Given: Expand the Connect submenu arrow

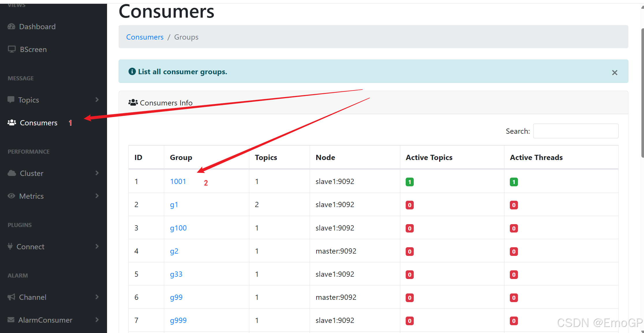Looking at the screenshot, I should tap(97, 246).
